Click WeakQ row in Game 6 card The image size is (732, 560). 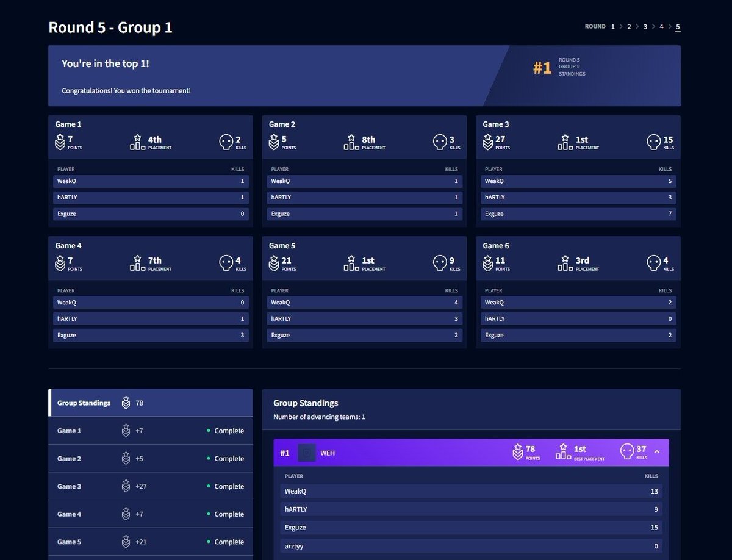tap(578, 303)
